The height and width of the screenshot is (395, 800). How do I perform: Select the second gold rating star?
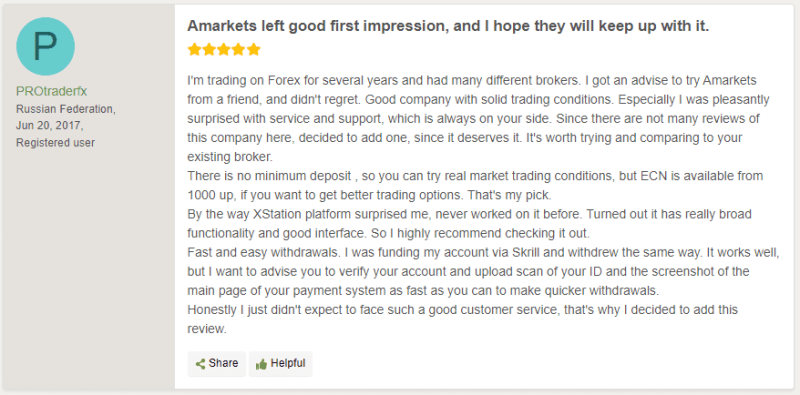point(209,50)
